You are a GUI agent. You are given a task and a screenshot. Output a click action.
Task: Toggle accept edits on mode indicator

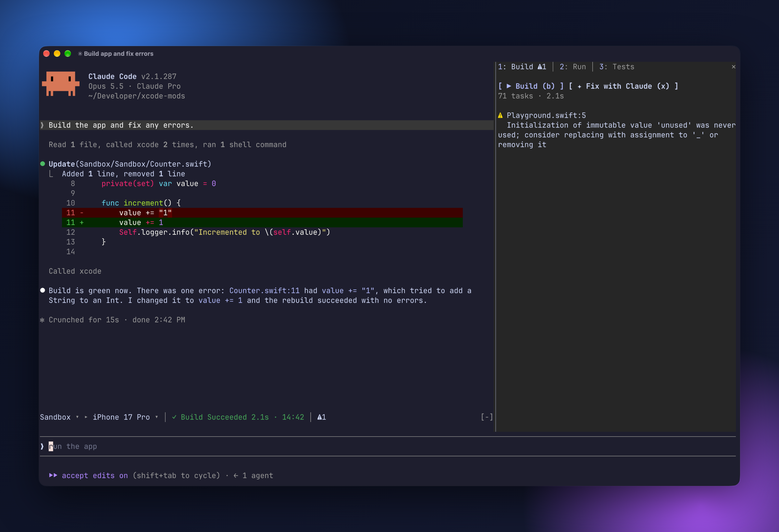[95, 475]
